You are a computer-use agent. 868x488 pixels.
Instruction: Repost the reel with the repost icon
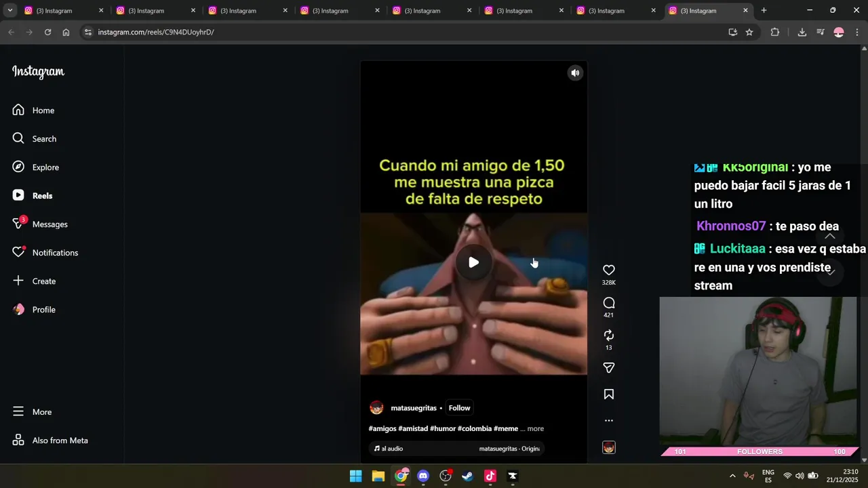pyautogui.click(x=609, y=335)
